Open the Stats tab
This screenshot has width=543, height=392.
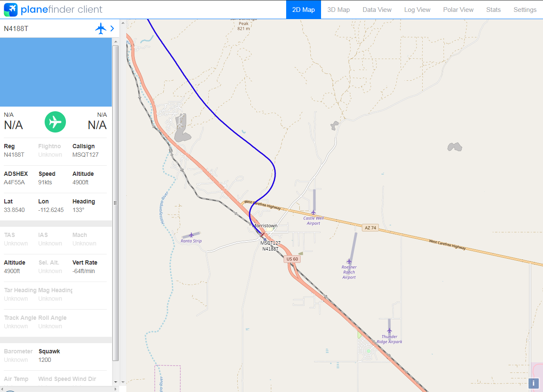(494, 9)
